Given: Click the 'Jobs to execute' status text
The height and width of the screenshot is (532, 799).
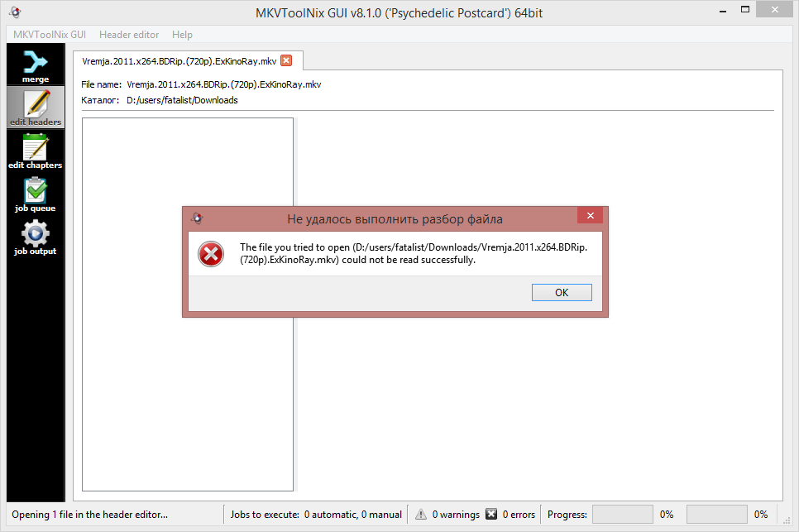Looking at the screenshot, I should click(x=316, y=514).
